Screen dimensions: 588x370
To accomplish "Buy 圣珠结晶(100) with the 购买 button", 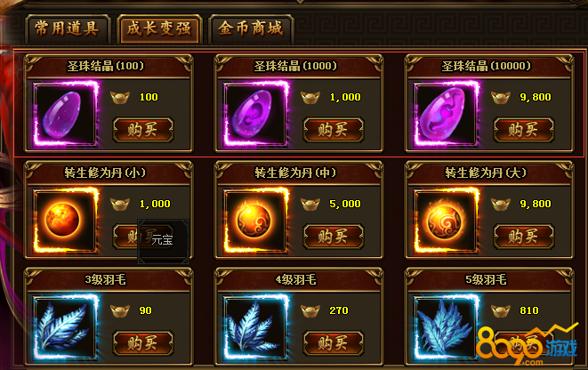I will [x=143, y=130].
